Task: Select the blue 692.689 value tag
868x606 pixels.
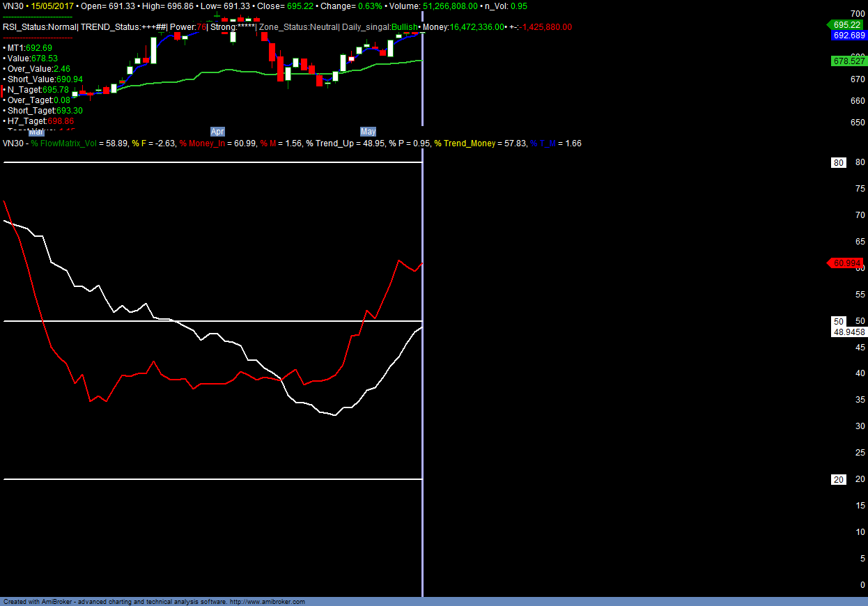Action: (x=848, y=35)
